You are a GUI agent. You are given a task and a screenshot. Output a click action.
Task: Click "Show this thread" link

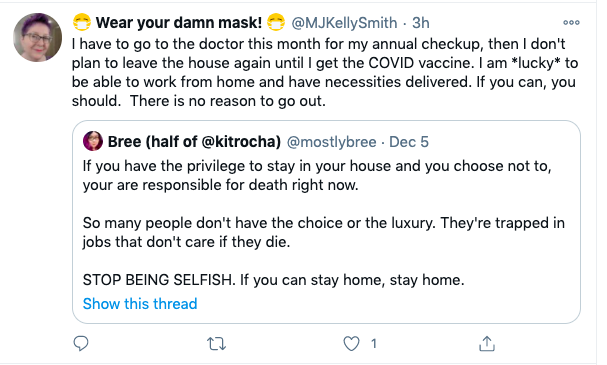coord(140,304)
